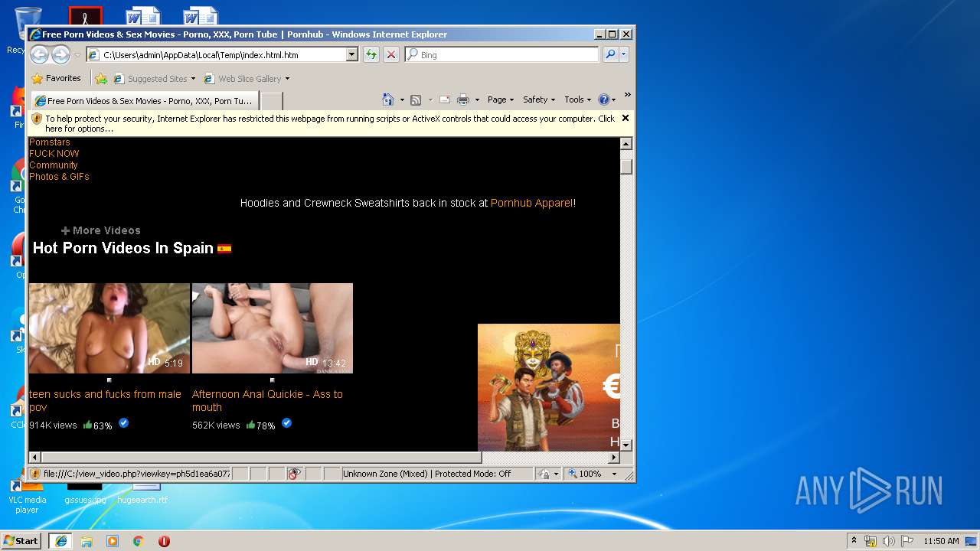The height and width of the screenshot is (551, 980).
Task: Open the Favorites center button
Action: [x=56, y=78]
